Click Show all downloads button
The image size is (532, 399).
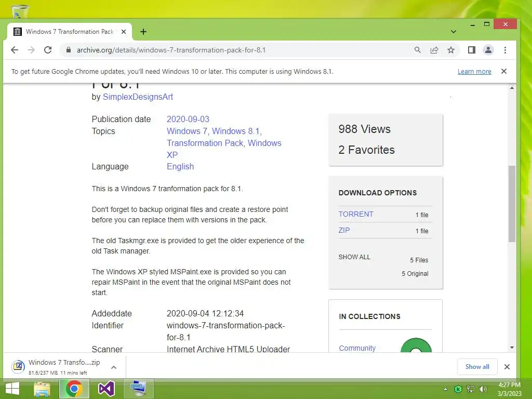pyautogui.click(x=477, y=366)
